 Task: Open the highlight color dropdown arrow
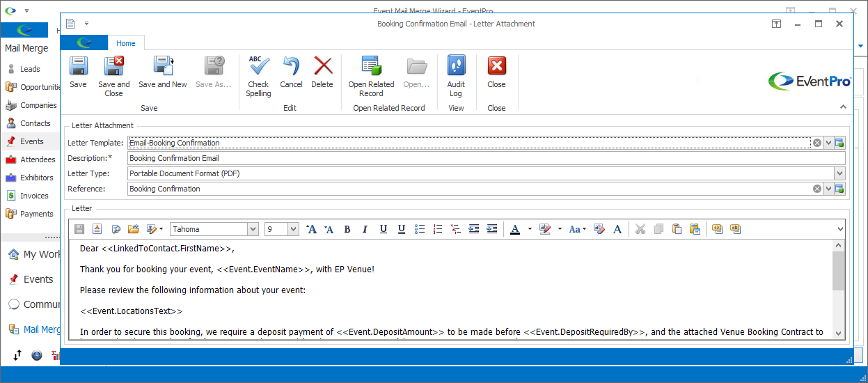pos(559,229)
